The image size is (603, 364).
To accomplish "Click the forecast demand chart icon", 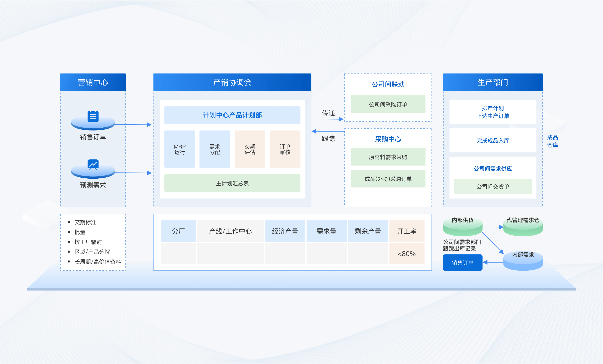I will click(93, 164).
